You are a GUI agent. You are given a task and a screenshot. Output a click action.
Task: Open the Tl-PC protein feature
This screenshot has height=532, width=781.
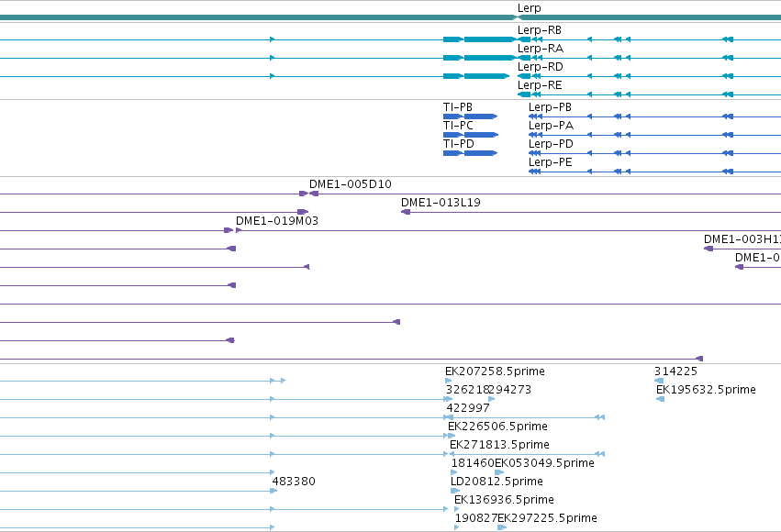[458, 126]
